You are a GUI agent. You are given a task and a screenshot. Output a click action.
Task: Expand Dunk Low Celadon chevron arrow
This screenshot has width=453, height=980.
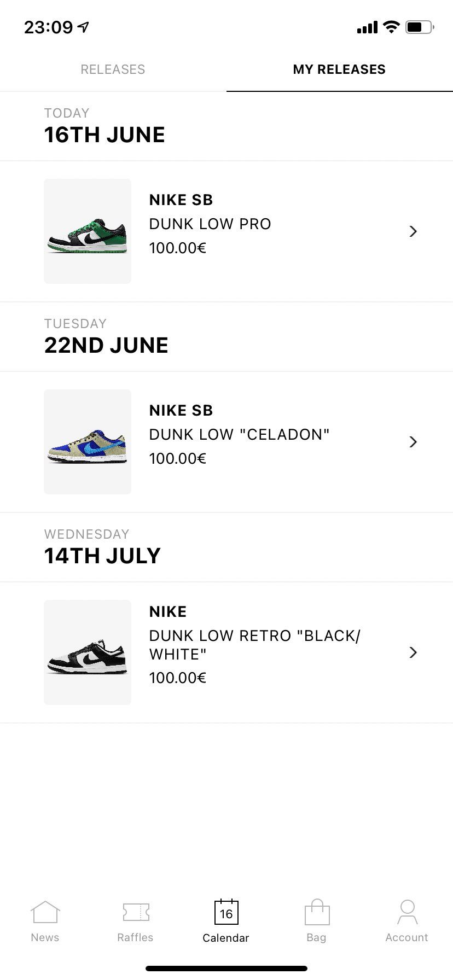pos(413,442)
